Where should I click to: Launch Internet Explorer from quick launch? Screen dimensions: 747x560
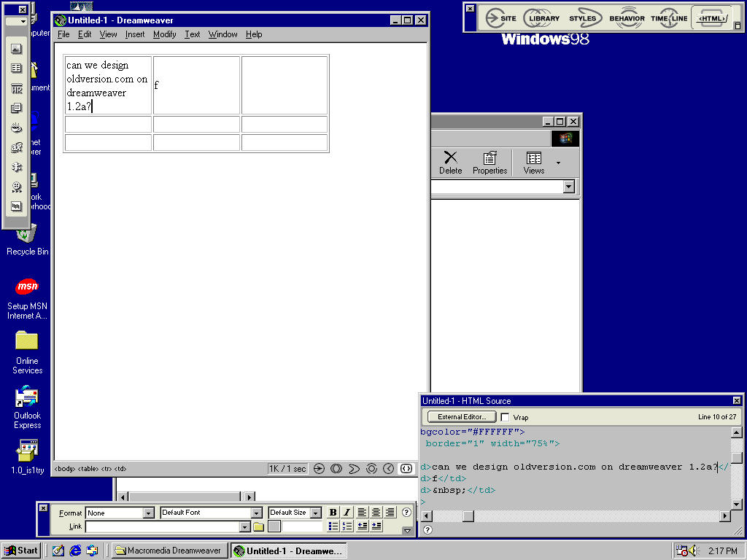point(75,551)
